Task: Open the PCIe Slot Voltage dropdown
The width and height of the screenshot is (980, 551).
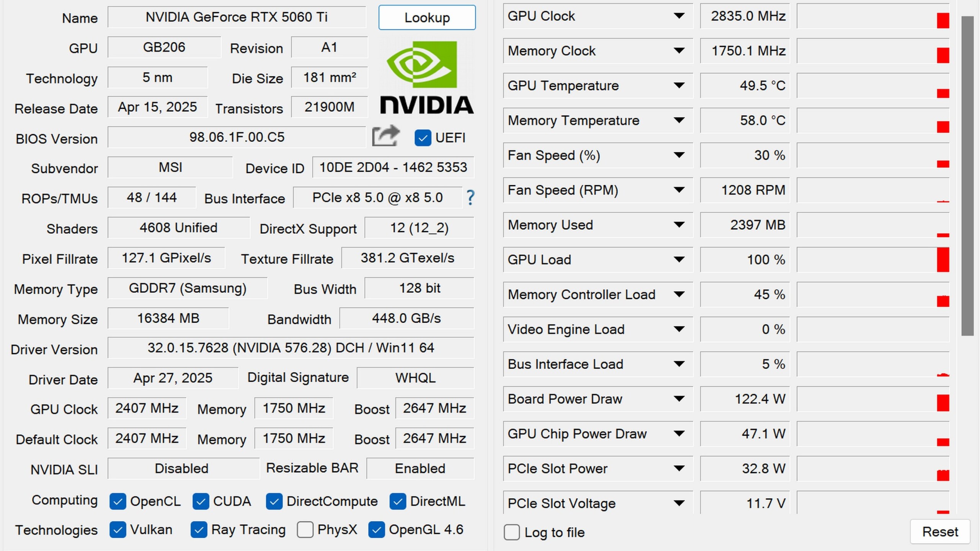Action: pos(679,504)
